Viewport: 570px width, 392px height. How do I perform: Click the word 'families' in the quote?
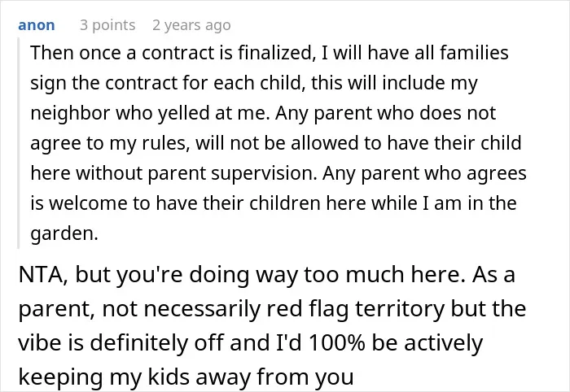474,53
